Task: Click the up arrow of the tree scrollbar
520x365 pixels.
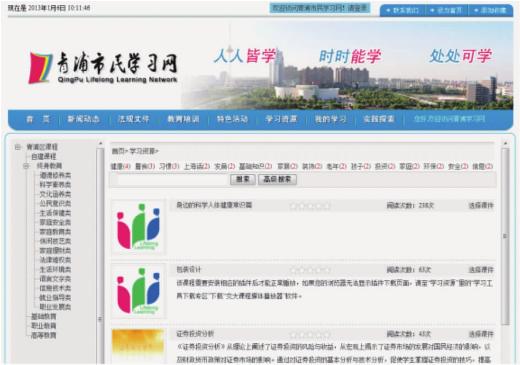Action: click(x=100, y=143)
